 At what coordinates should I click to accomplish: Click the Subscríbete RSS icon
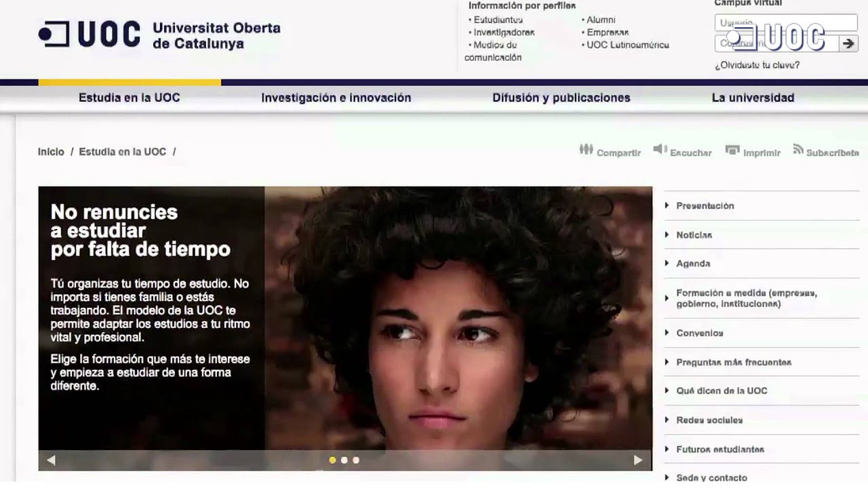(798, 149)
